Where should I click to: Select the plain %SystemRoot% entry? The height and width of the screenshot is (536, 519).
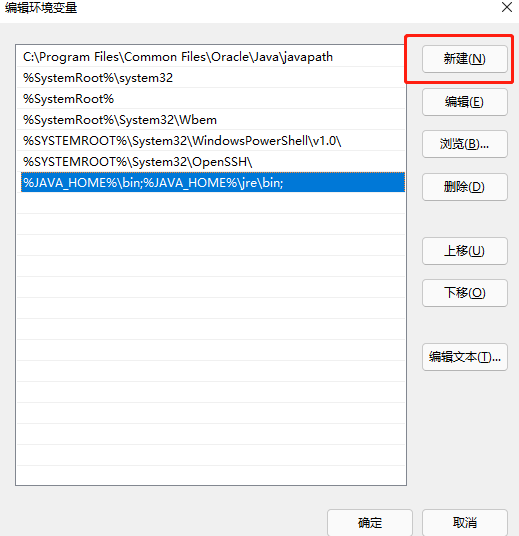(x=211, y=99)
